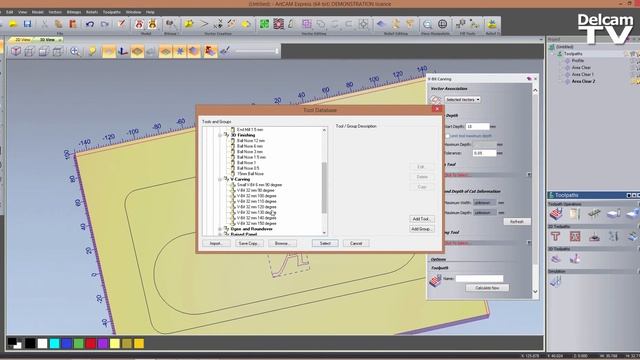Click the scissors Cut icon

pyautogui.click(x=44, y=24)
